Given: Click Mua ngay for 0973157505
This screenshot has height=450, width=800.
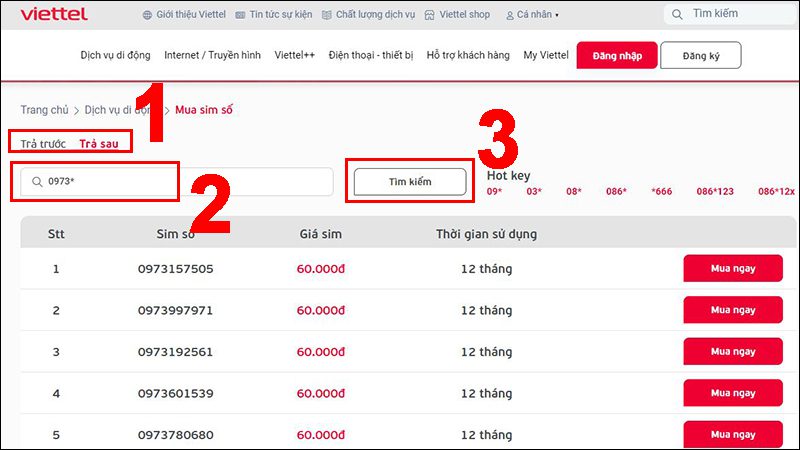Looking at the screenshot, I should tap(733, 268).
